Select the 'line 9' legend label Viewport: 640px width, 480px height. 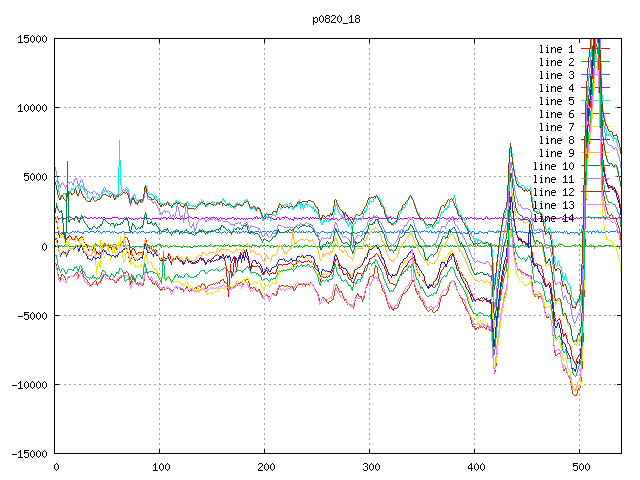556,153
